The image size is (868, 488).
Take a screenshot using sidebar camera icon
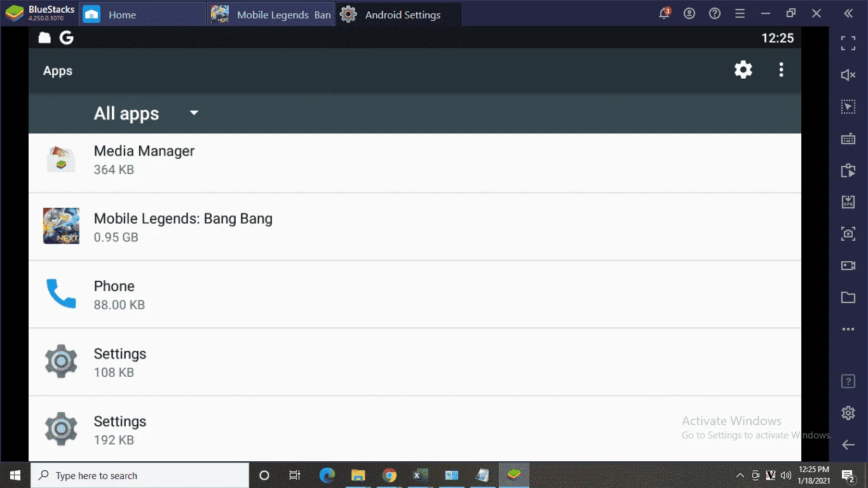click(848, 234)
